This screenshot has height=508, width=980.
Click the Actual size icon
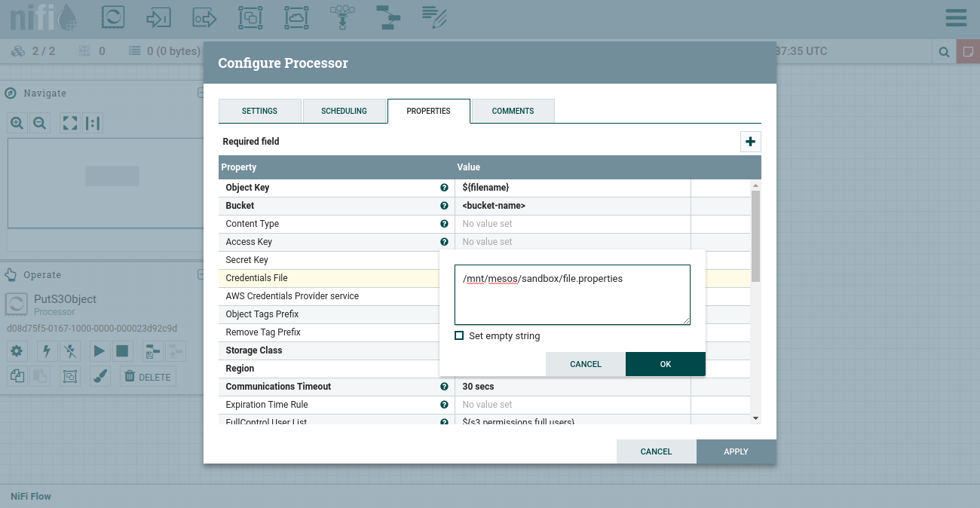[93, 123]
